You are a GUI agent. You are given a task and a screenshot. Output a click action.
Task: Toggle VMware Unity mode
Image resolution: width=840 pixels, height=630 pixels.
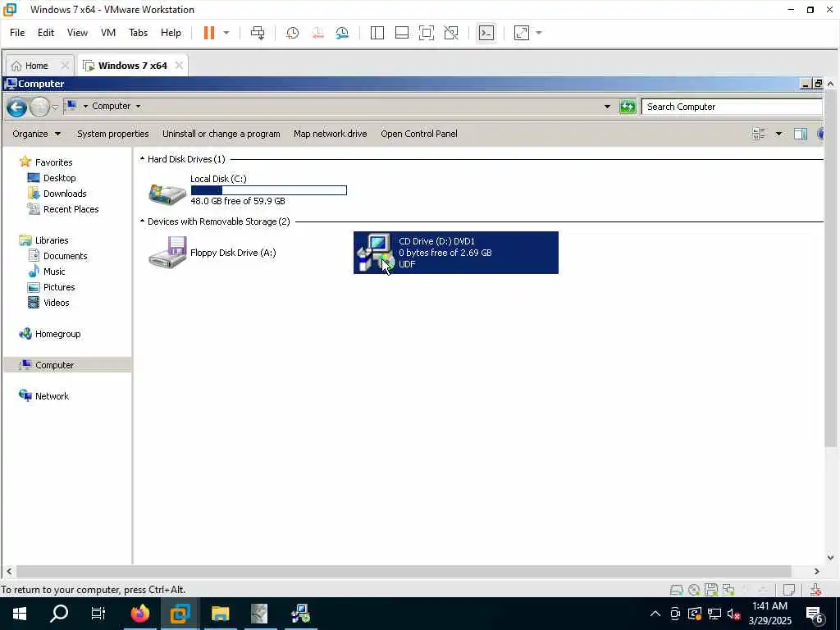click(x=451, y=33)
